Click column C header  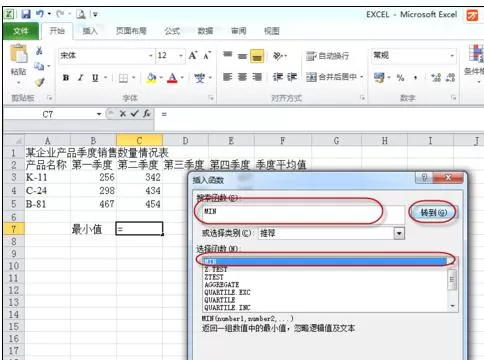139,141
